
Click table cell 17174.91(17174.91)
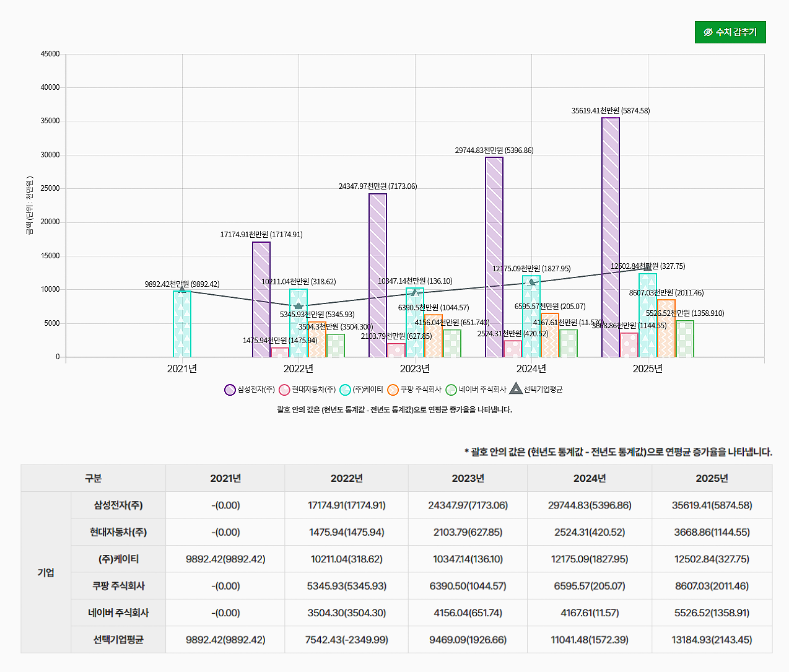point(347,505)
